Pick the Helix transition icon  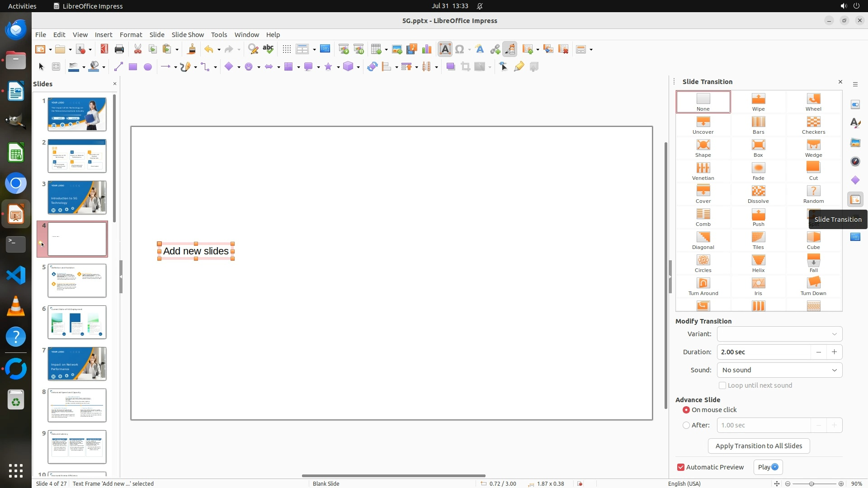(x=758, y=263)
